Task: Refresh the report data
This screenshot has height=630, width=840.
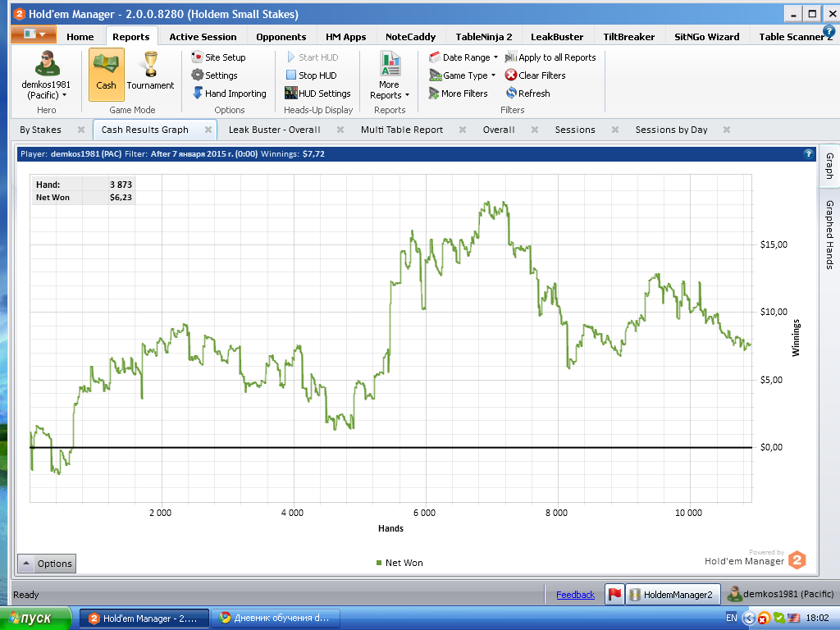Action: tap(527, 94)
